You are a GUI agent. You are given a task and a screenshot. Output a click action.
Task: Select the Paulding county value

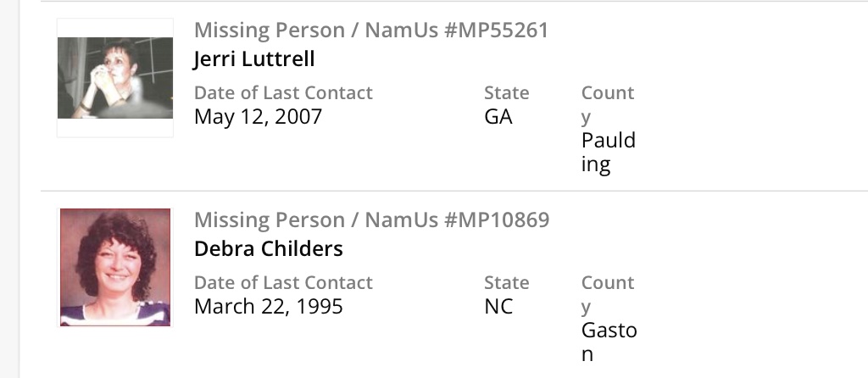click(x=608, y=152)
